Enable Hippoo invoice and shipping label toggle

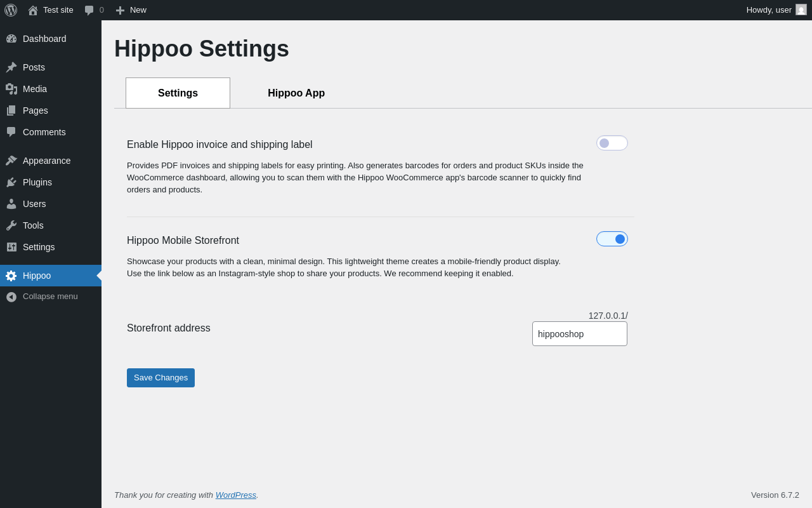click(x=612, y=143)
